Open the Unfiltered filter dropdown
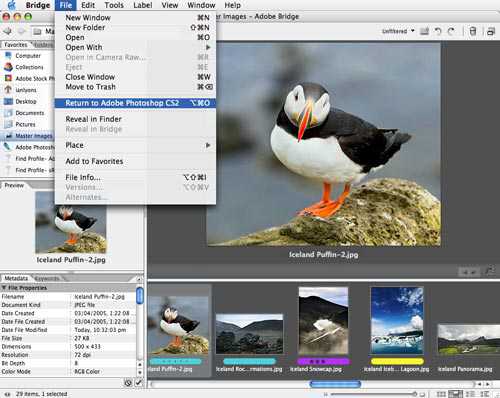Viewport: 500px width, 398px height. point(398,31)
